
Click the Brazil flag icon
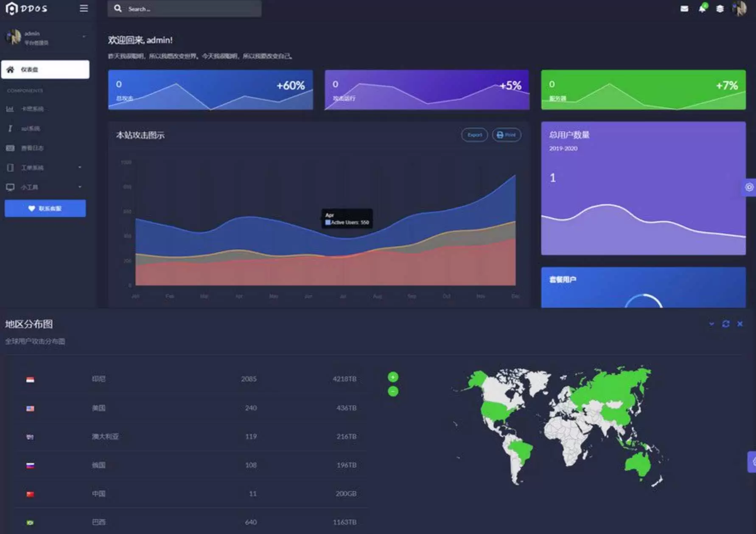pyautogui.click(x=30, y=523)
